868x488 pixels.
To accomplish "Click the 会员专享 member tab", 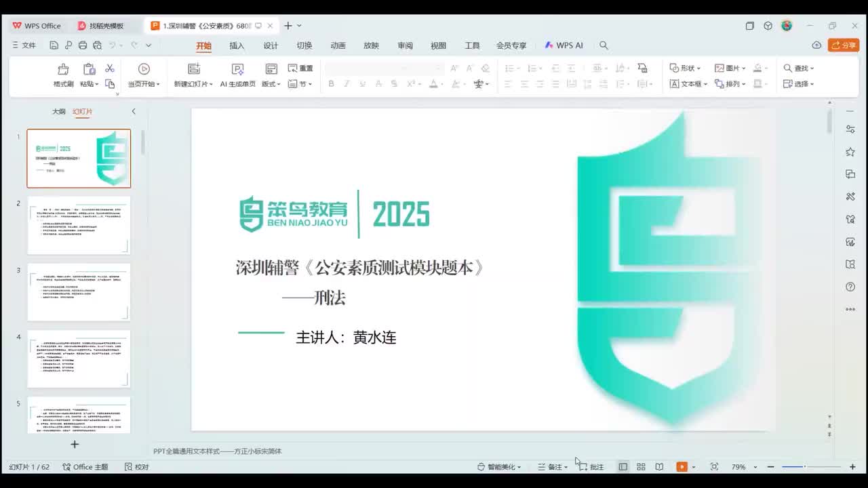I will [x=511, y=45].
